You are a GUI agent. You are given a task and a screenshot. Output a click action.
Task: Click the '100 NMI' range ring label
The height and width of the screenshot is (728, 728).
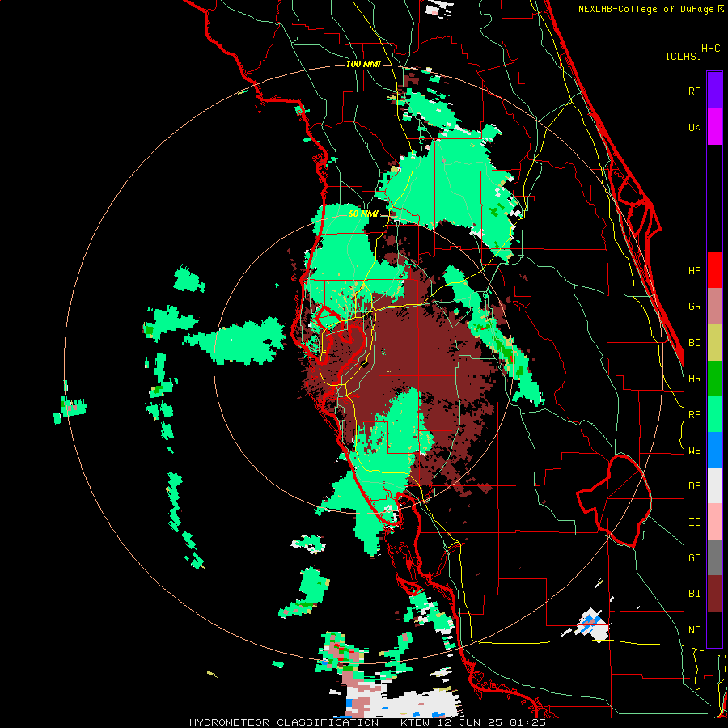pos(363,64)
